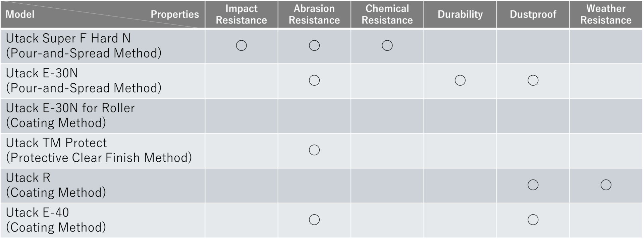This screenshot has height=243, width=644.
Task: Select the Dustproof circle in Utack R row
Action: tap(533, 185)
